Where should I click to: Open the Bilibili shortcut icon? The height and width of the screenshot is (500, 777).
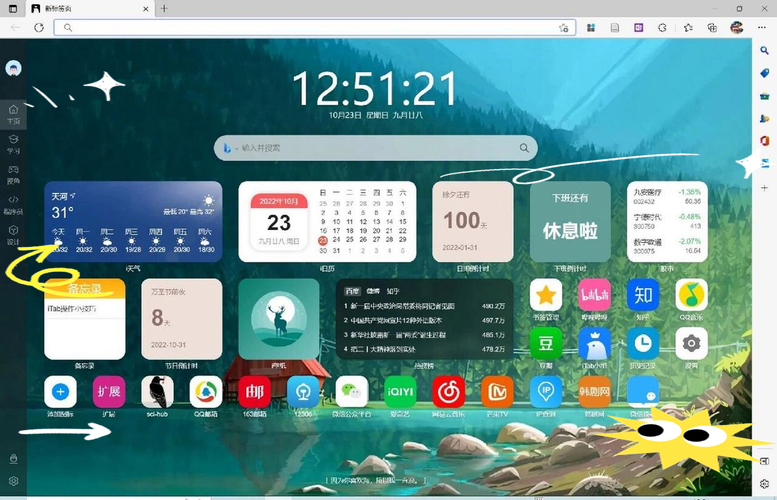594,295
